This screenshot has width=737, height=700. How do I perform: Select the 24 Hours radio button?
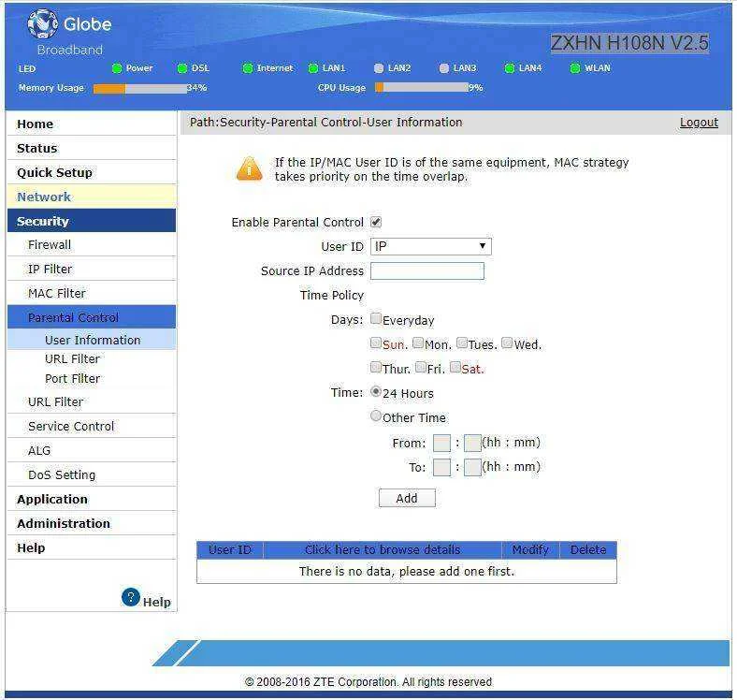(x=376, y=391)
